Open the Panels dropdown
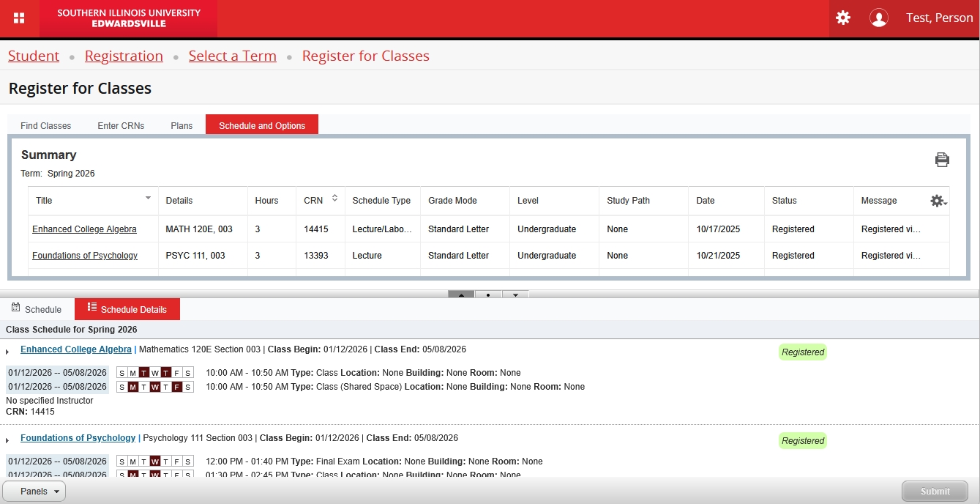The image size is (980, 504). click(34, 492)
